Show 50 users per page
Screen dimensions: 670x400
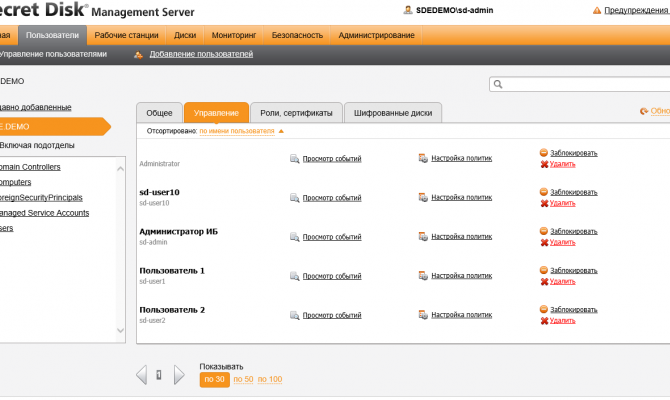243,379
